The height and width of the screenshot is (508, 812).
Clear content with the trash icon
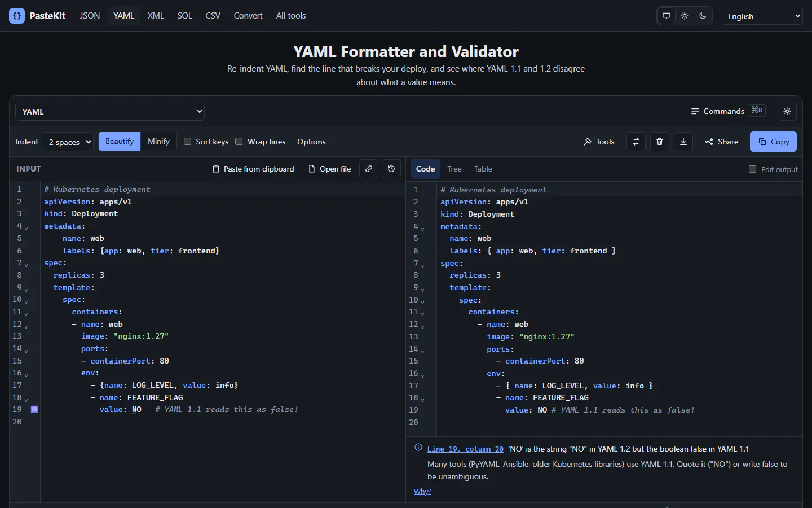click(x=660, y=142)
